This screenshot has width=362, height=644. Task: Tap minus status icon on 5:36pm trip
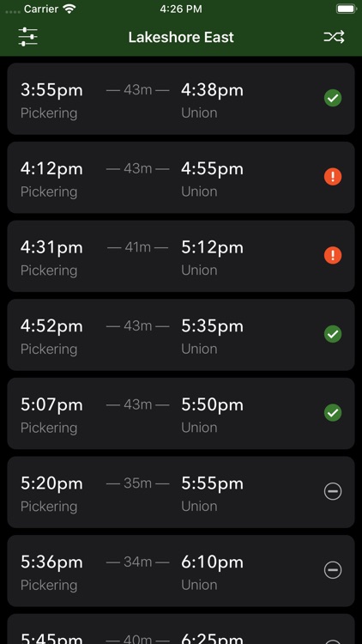(x=333, y=570)
